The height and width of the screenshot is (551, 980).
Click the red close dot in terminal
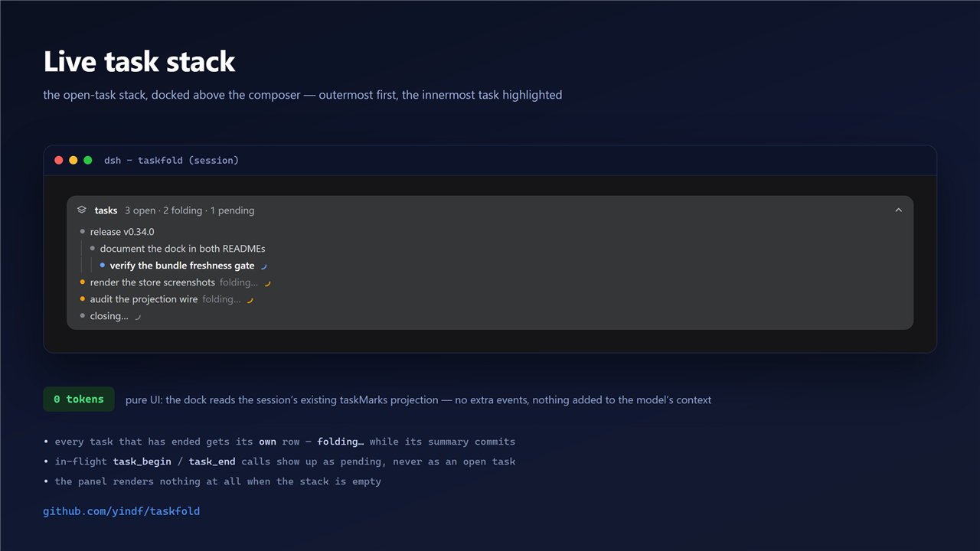59,160
